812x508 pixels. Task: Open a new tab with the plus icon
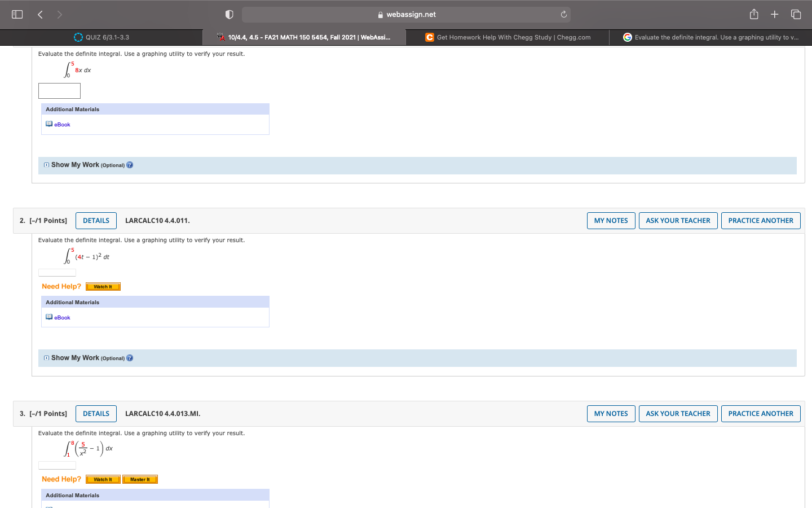(x=774, y=14)
